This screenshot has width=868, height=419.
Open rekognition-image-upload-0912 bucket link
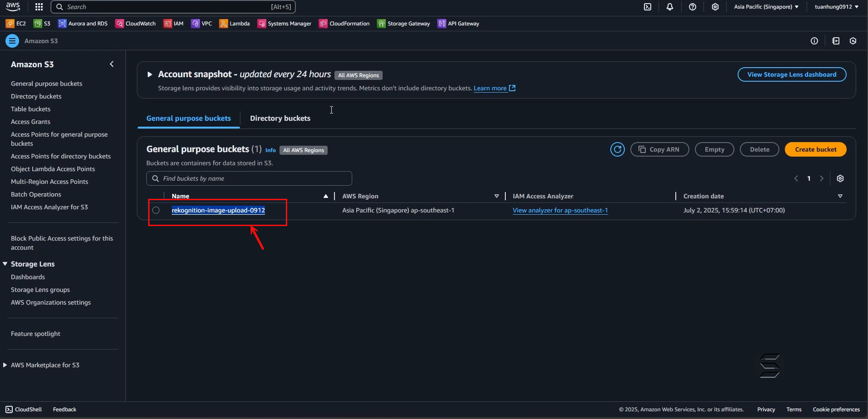(x=218, y=210)
